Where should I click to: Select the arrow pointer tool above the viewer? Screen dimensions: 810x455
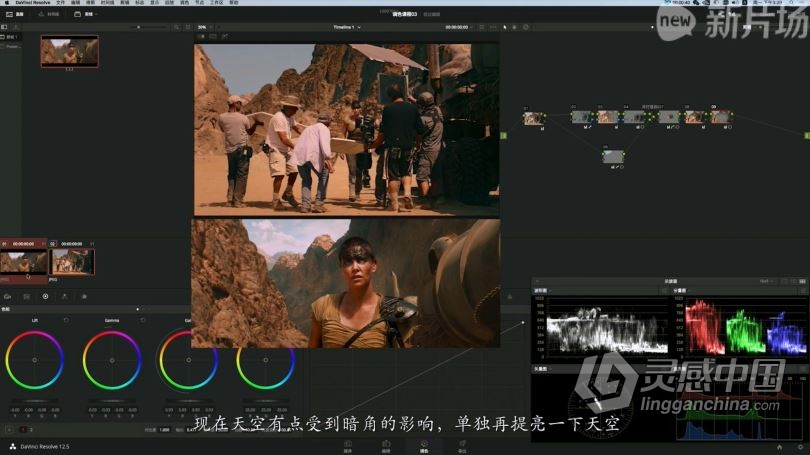pos(505,27)
